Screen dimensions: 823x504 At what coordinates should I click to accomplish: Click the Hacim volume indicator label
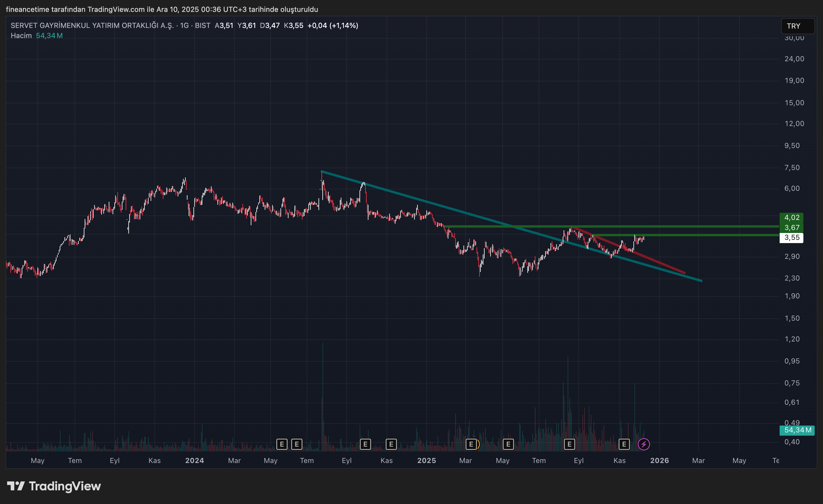(21, 36)
